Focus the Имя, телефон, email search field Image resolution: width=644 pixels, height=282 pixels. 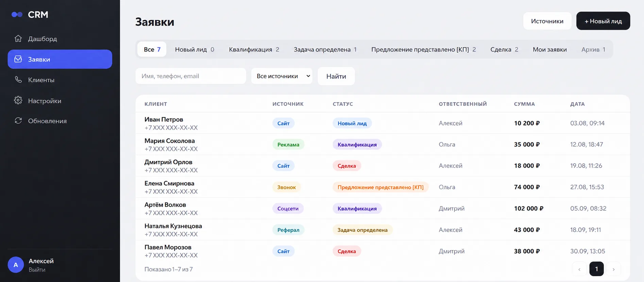[191, 76]
